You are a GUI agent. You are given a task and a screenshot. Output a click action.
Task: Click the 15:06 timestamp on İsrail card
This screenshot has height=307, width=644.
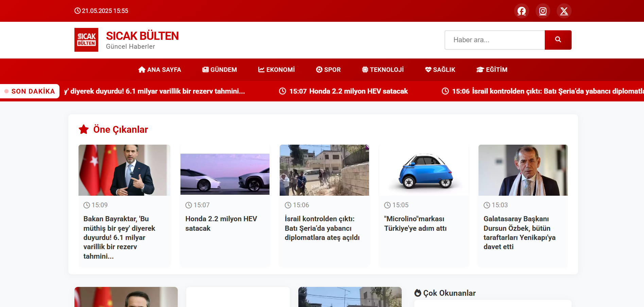[297, 205]
